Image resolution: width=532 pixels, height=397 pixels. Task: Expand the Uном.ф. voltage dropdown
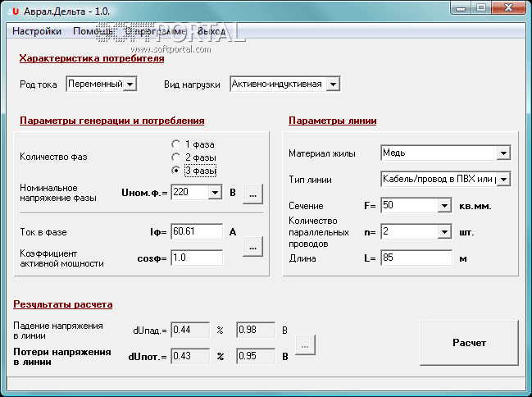tap(215, 193)
